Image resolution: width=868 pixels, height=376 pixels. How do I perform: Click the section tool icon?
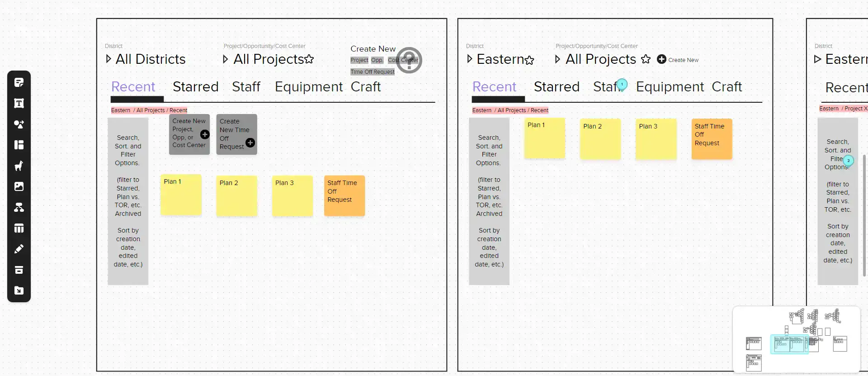19,145
